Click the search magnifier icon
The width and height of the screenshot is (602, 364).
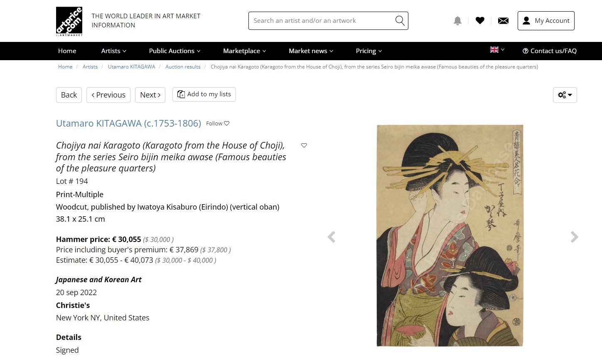(x=400, y=20)
